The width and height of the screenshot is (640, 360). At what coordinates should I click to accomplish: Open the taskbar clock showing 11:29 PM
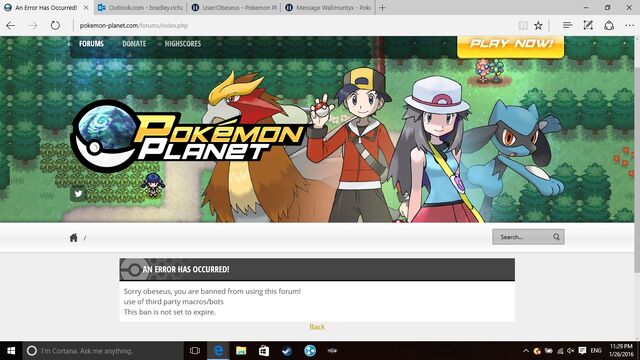coord(621,351)
